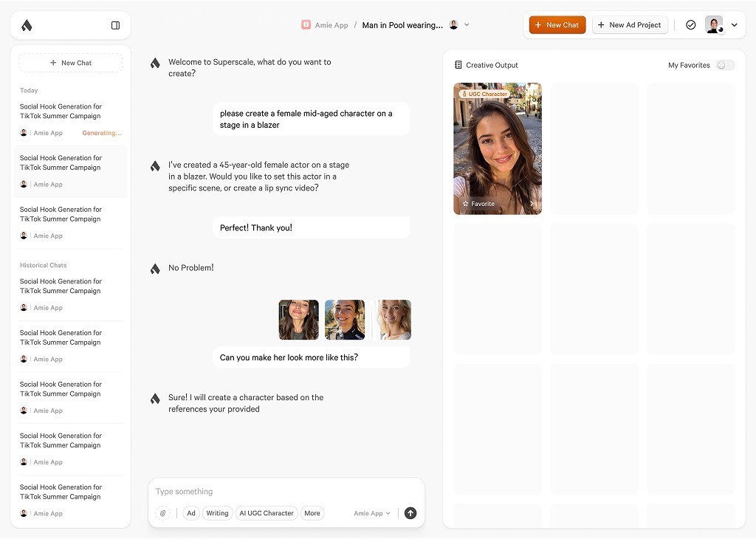
Task: Focus the 'Type something' input field
Action: coord(286,491)
